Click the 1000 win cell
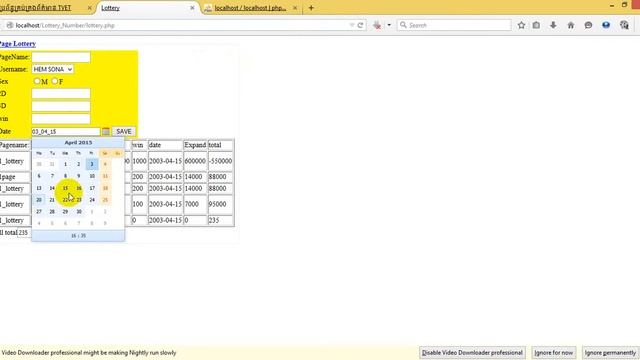This screenshot has width=640, height=360. coord(139,161)
